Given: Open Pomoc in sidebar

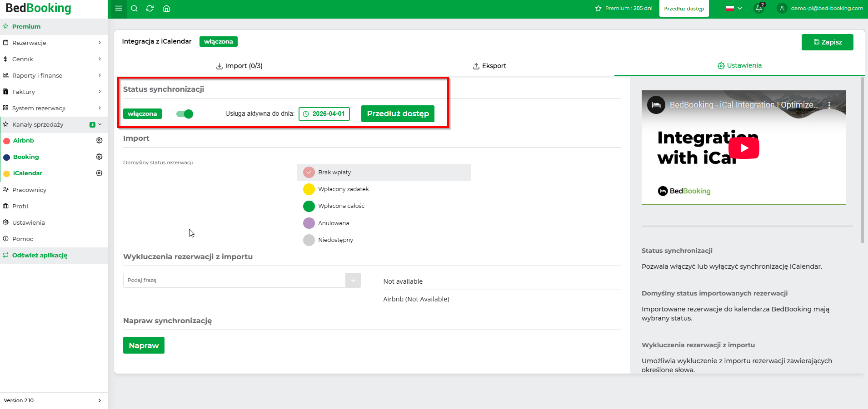Looking at the screenshot, I should click(x=54, y=239).
